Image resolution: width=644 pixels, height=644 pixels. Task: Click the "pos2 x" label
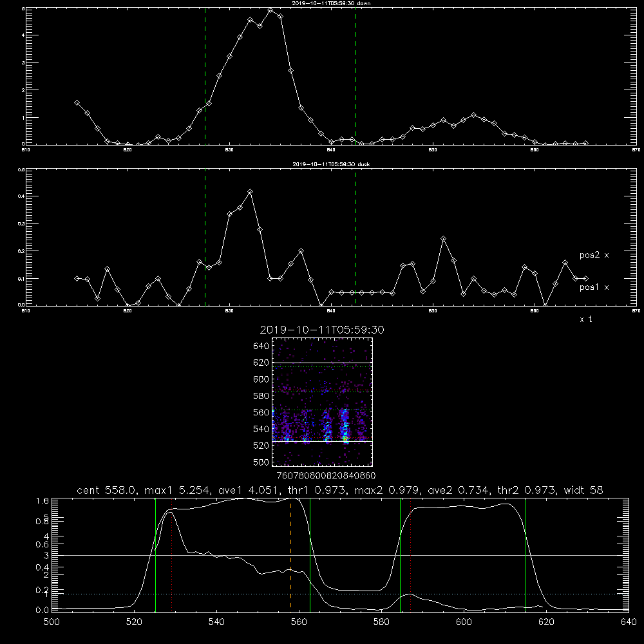594,255
